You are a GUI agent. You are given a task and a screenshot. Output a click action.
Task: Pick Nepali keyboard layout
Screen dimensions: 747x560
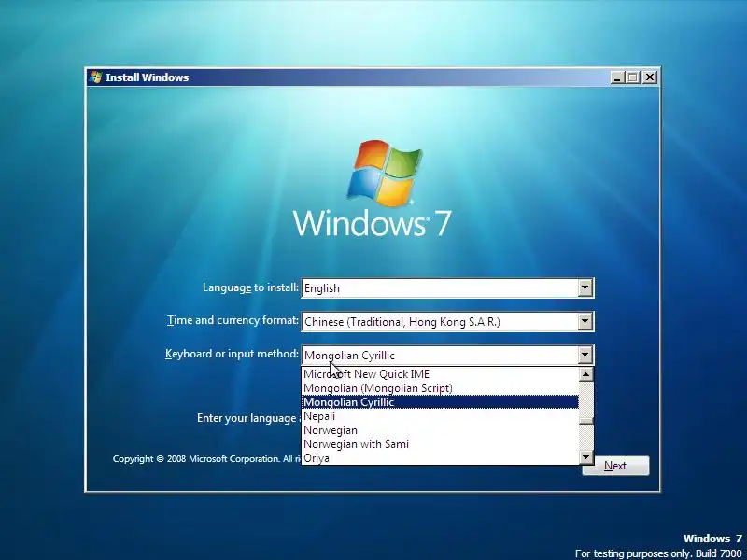440,416
